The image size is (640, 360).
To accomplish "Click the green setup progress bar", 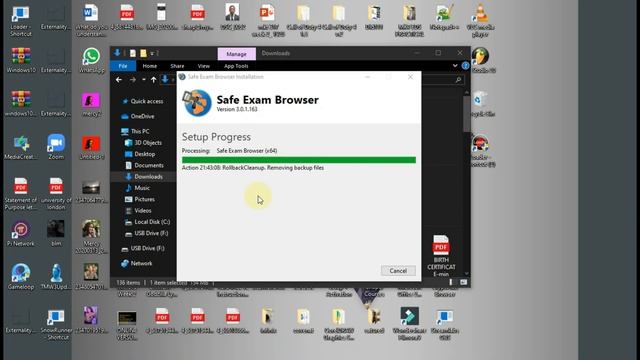I will pos(299,160).
